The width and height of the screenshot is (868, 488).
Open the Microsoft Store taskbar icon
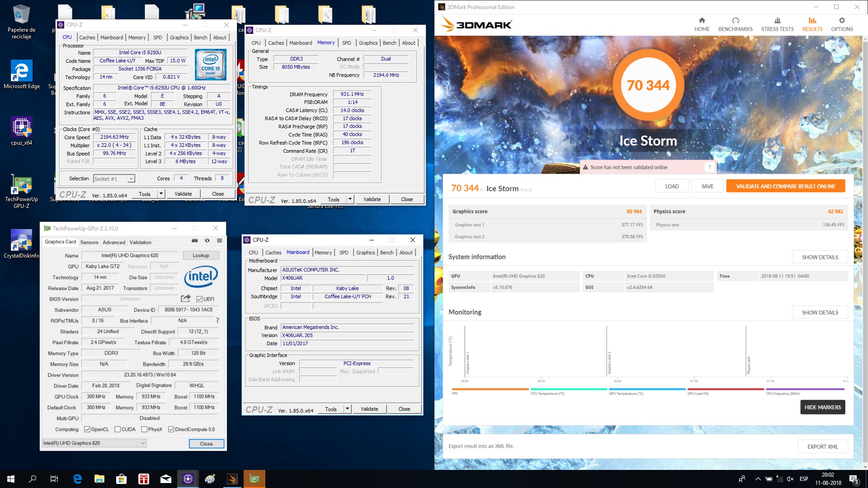(122, 479)
